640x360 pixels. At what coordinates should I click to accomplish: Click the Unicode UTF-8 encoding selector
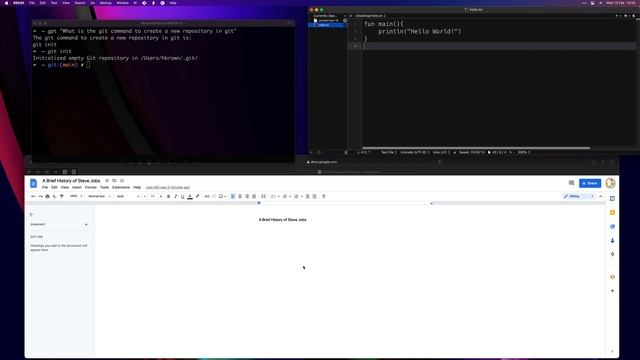(414, 152)
